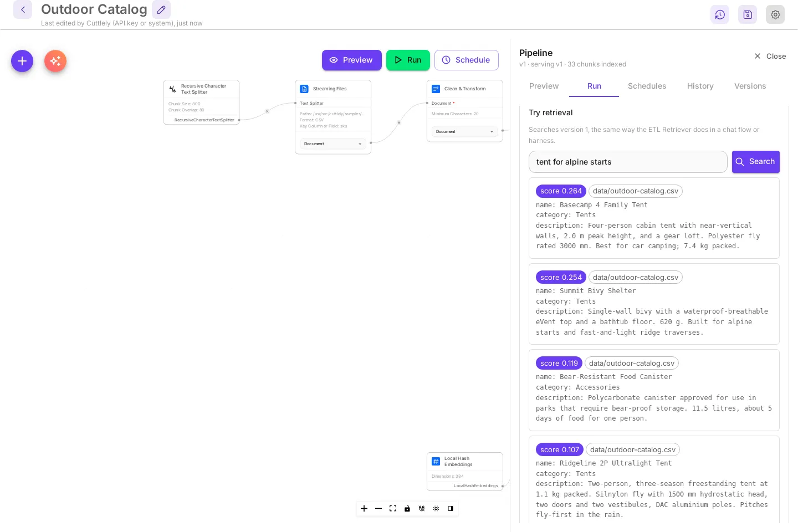Zoom in the canvas with plus control

pyautogui.click(x=364, y=508)
